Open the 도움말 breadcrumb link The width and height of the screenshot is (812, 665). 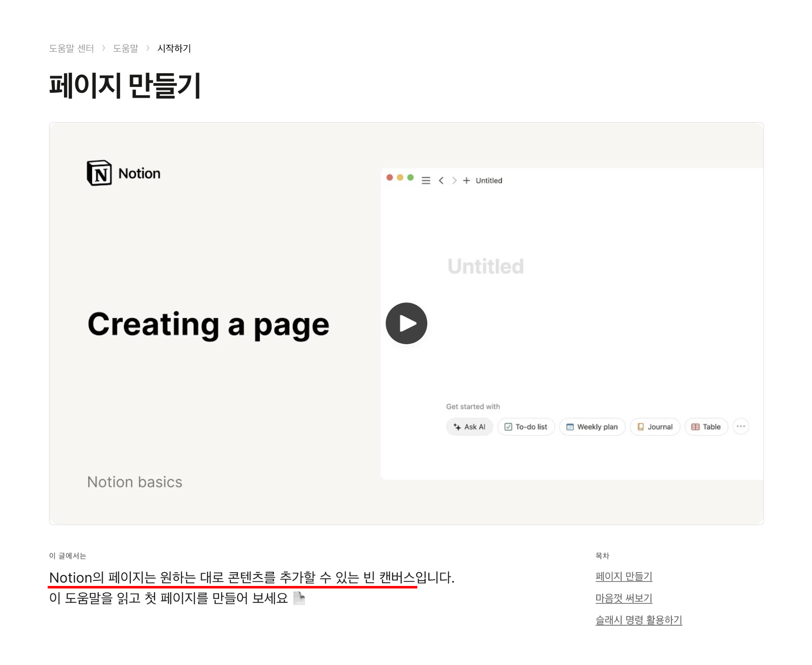click(125, 49)
